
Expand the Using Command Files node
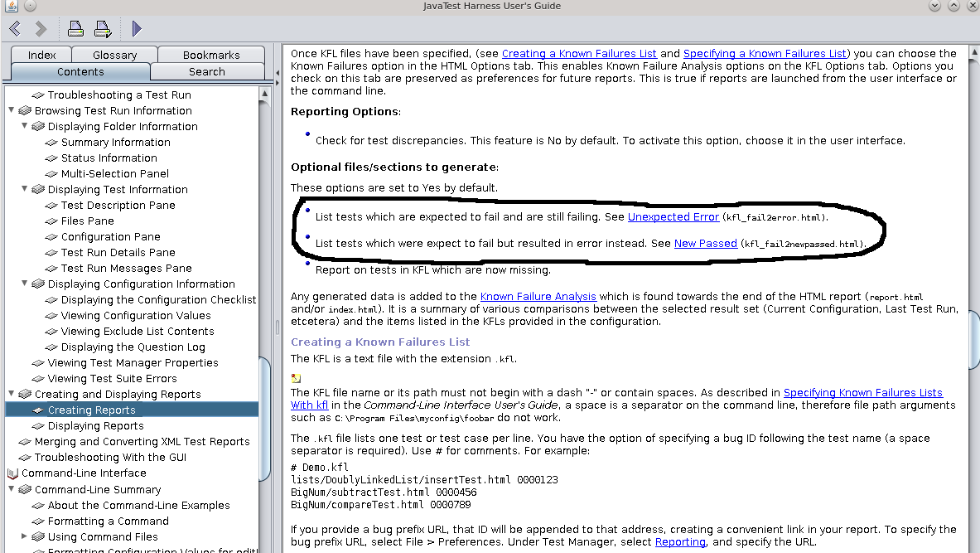(25, 536)
